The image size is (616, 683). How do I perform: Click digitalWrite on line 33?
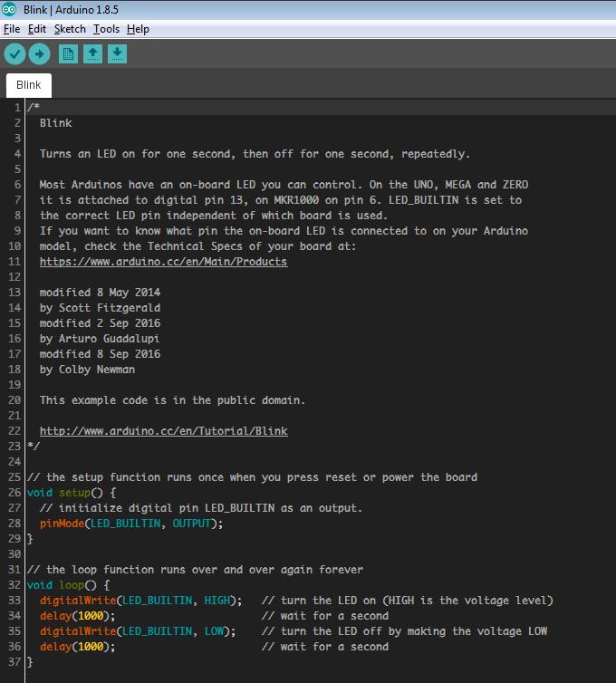click(x=78, y=601)
